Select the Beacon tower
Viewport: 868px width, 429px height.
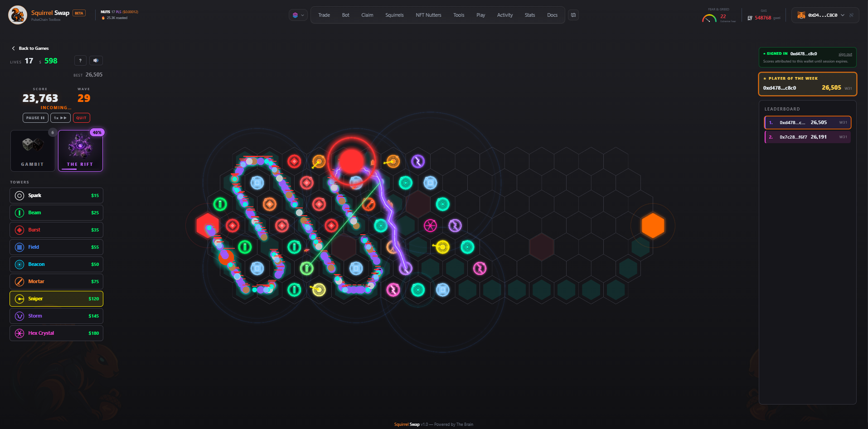point(56,265)
